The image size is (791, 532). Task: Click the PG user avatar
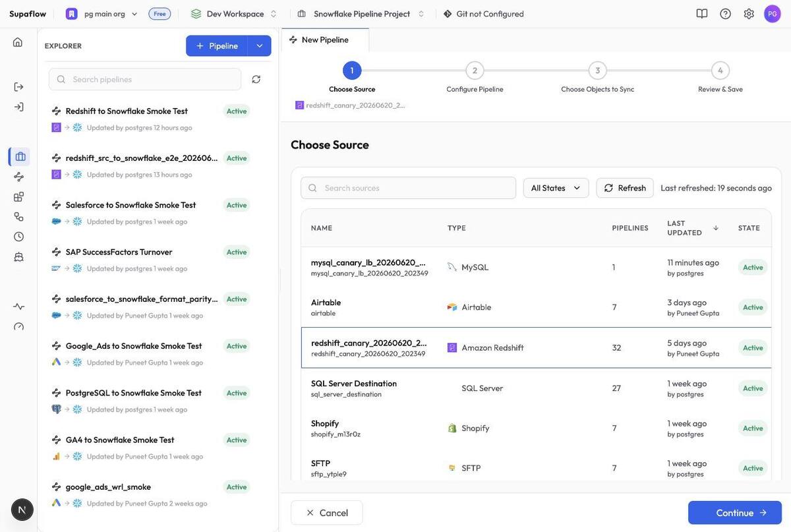773,14
